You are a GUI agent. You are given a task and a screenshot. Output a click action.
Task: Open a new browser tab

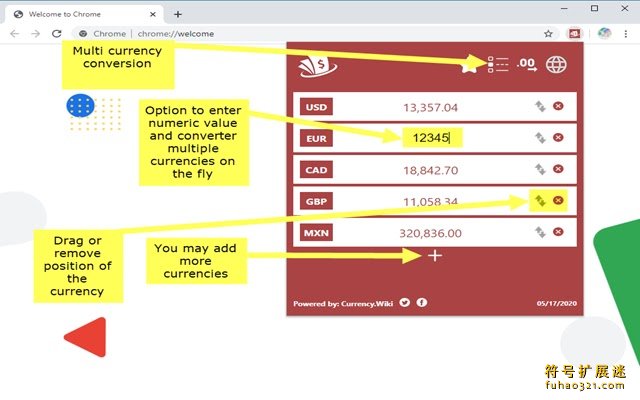tap(178, 14)
